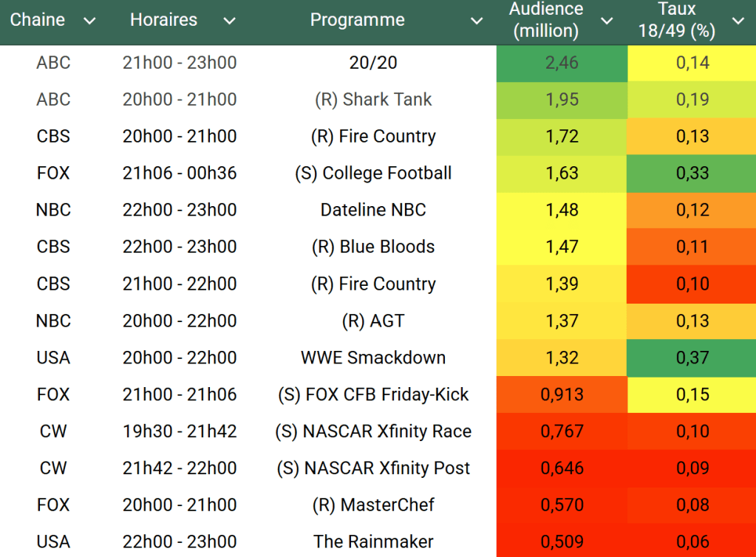The image size is (756, 557).
Task: Open the Programme column dropdown chevron
Action: 477,21
